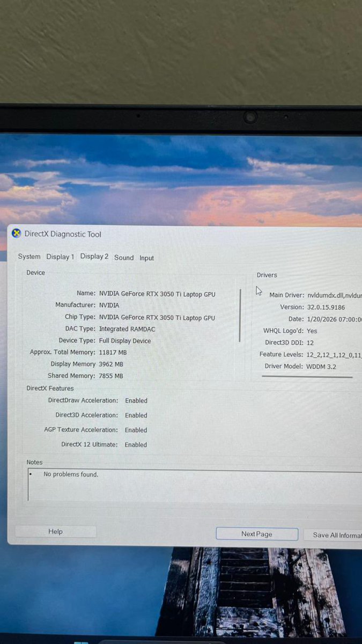Viewport: 362px width, 644px height.
Task: Click the driver Version value '32.0.15.9186'
Action: [x=326, y=308]
